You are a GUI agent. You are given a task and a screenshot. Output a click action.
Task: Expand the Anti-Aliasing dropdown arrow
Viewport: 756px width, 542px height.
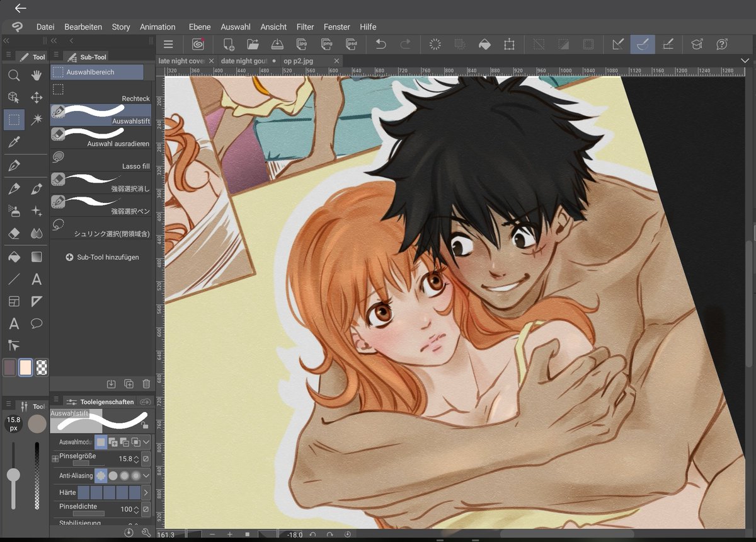pos(146,476)
